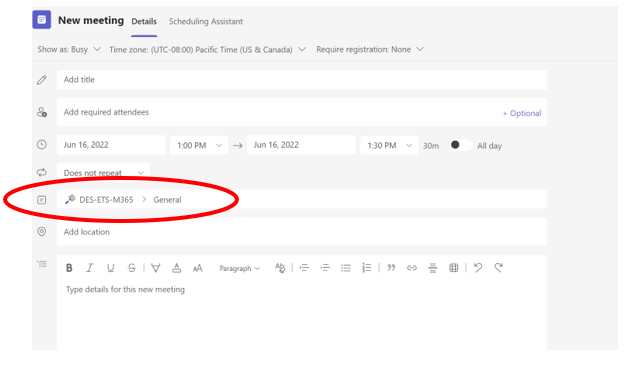The height and width of the screenshot is (365, 626).
Task: Click the New meeting calendar icon
Action: [x=42, y=20]
